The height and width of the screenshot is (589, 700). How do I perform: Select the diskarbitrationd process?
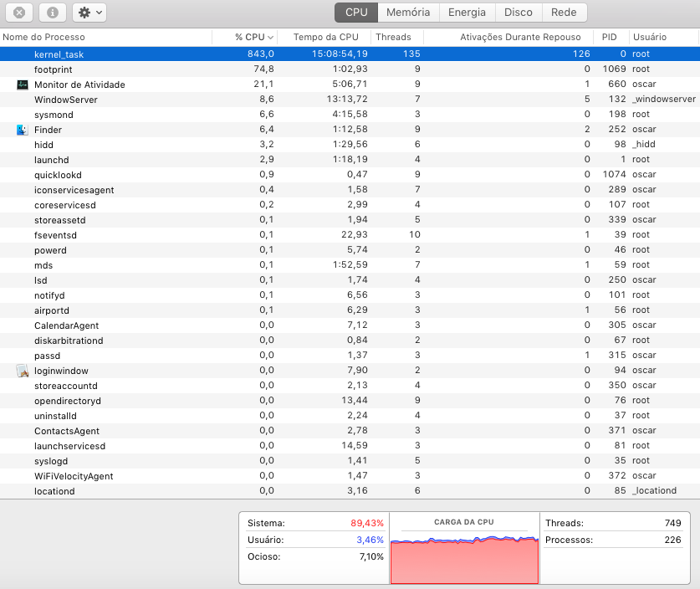pyautogui.click(x=350, y=341)
